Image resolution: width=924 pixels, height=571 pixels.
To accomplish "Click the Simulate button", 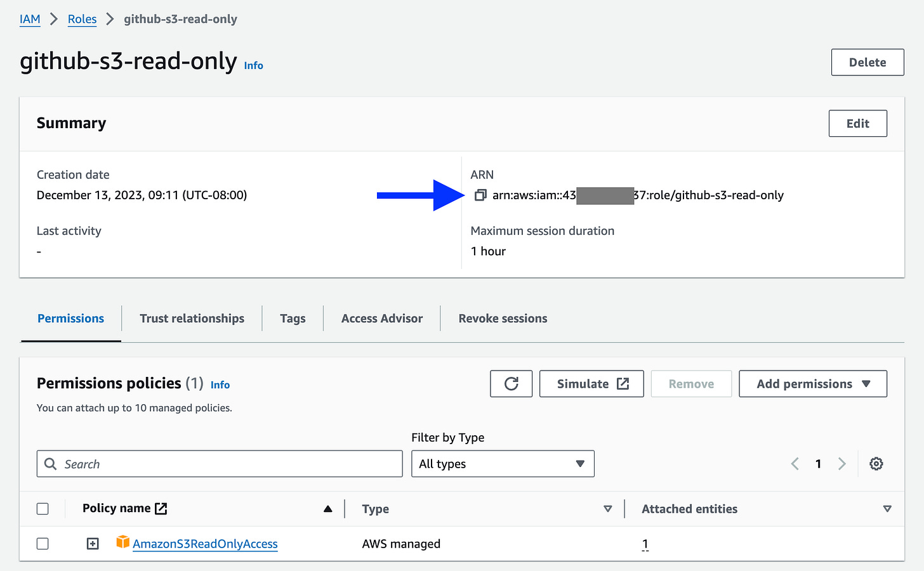I will (591, 384).
